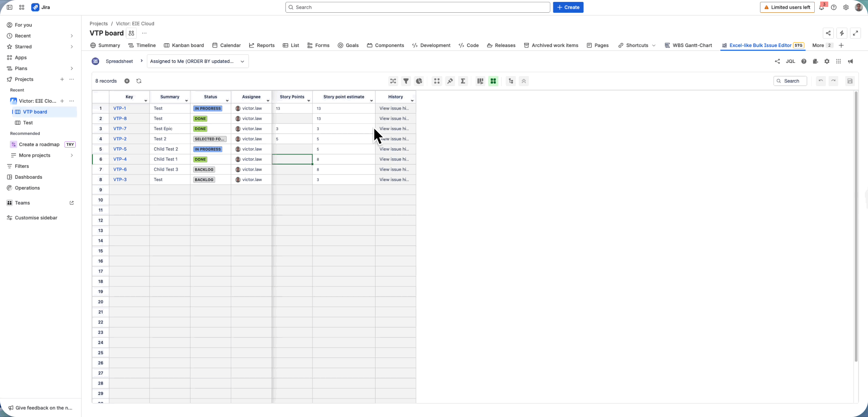868x417 pixels.
Task: Open the WBS Gantt-Chart tab
Action: click(x=688, y=46)
